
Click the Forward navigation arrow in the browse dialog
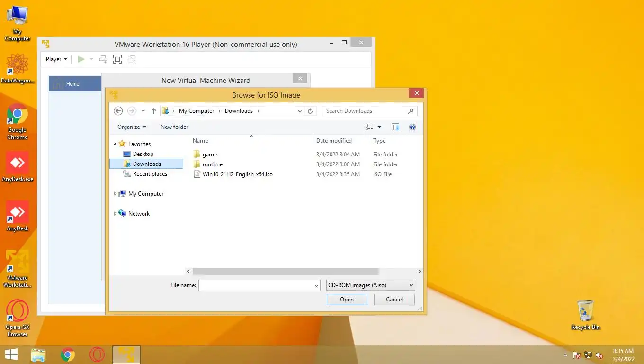point(132,111)
